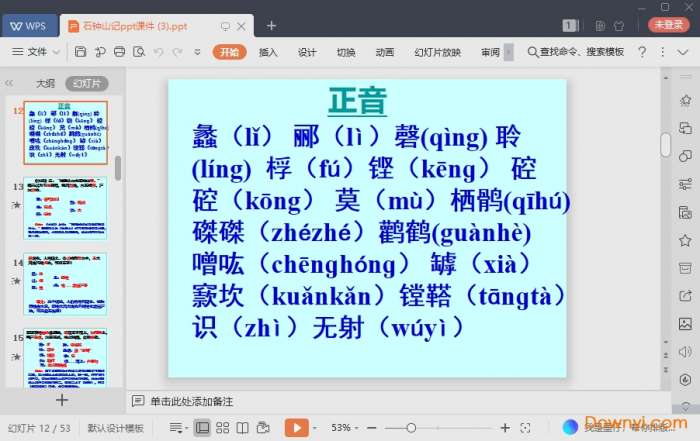The width and height of the screenshot is (700, 441).
Task: Click the undo arrow icon
Action: [158, 52]
